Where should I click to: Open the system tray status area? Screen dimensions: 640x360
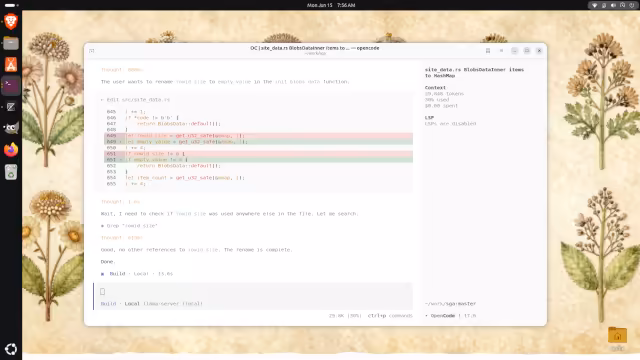(x=613, y=5)
